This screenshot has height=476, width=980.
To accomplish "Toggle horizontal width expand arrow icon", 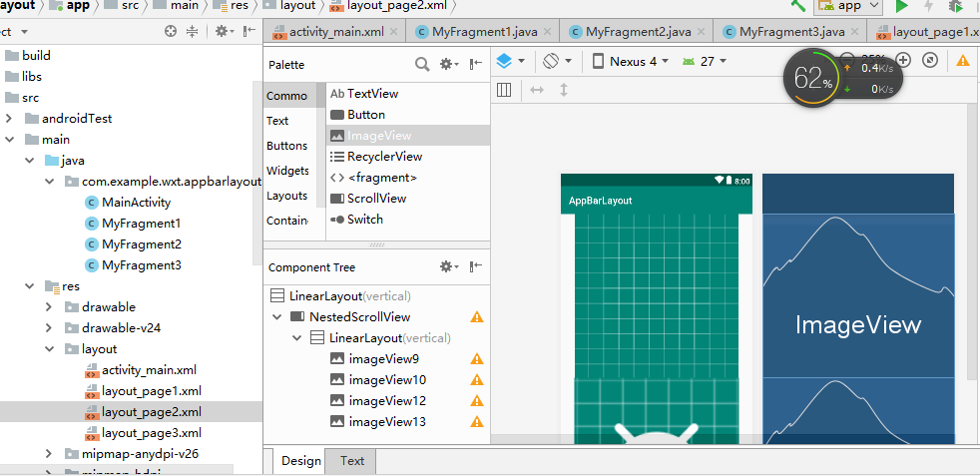I will tap(537, 90).
